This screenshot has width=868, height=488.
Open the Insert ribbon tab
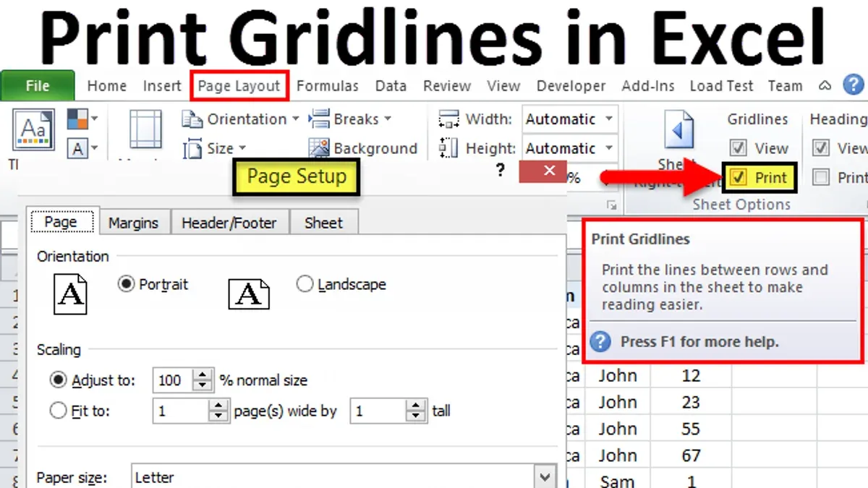coord(162,86)
